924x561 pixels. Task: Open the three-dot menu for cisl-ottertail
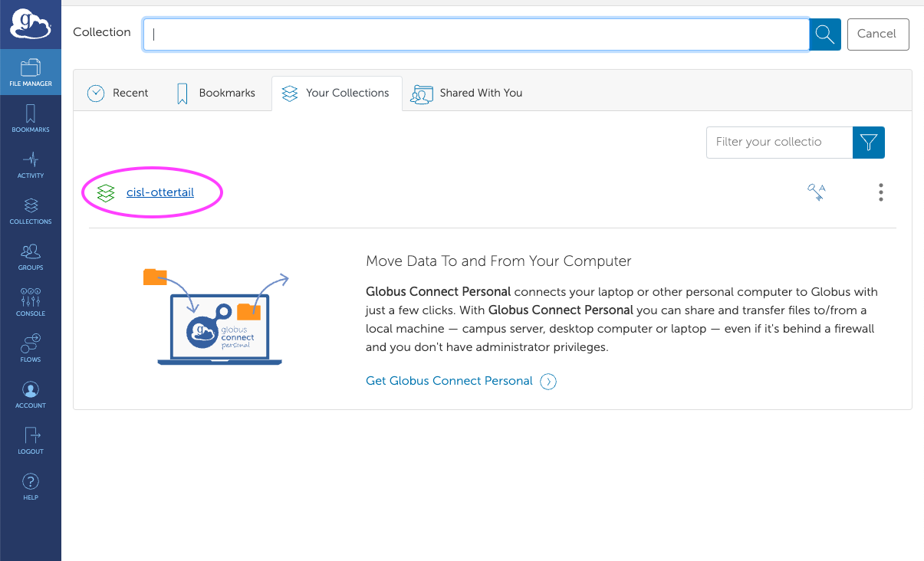point(881,192)
